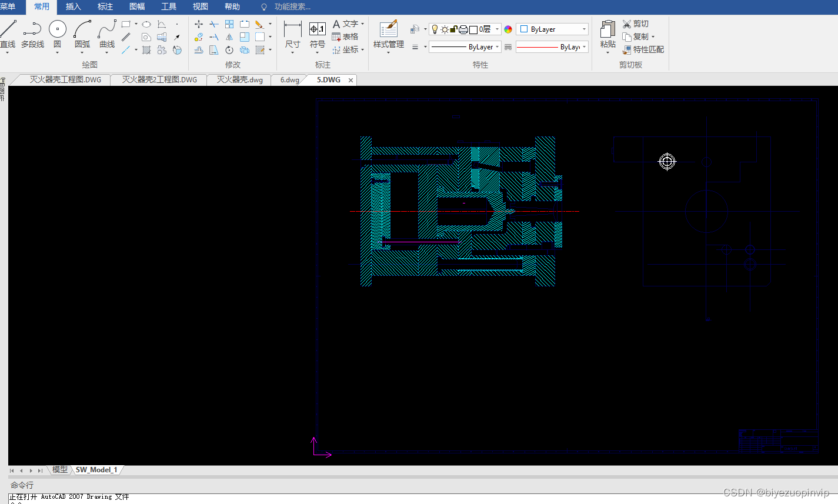
Task: Click the first layout tab navigation arrow
Action: pyautogui.click(x=12, y=470)
